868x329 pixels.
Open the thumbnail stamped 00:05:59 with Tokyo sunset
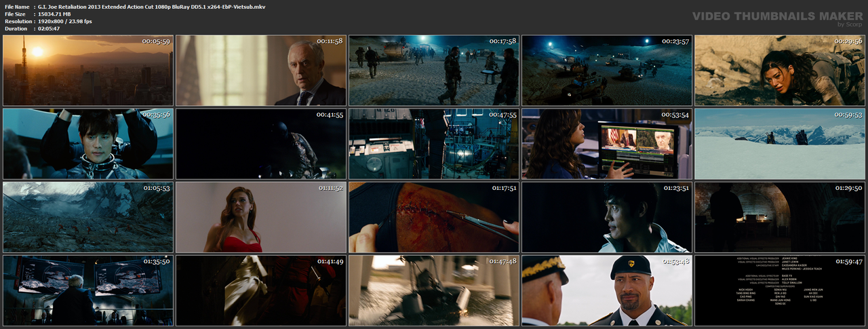click(88, 70)
